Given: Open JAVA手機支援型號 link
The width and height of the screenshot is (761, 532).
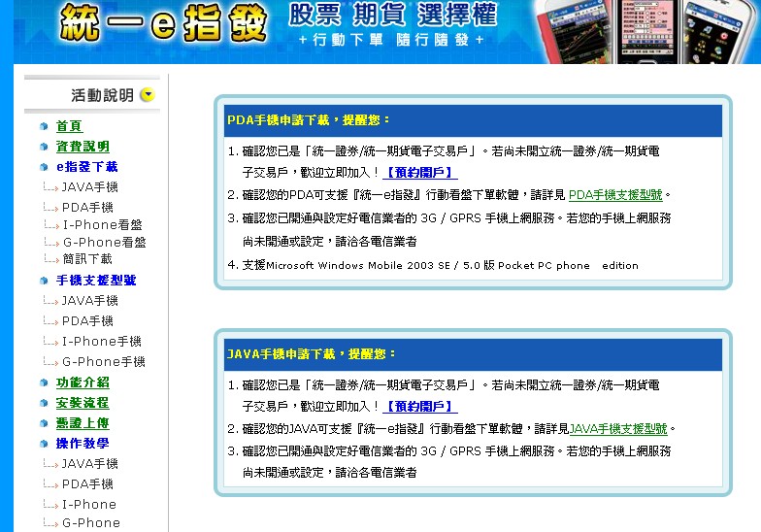Looking at the screenshot, I should (618, 429).
